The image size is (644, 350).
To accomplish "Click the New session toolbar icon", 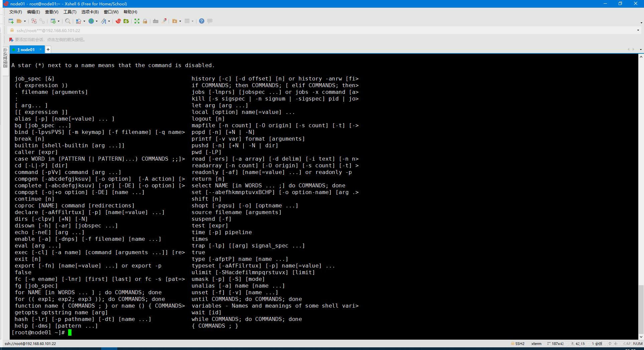I will coord(11,21).
